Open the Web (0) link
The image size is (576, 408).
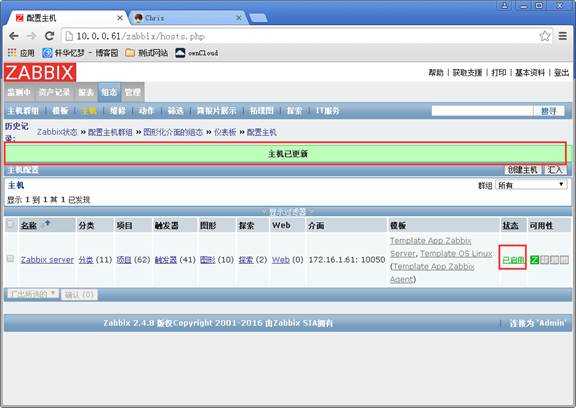coord(281,260)
